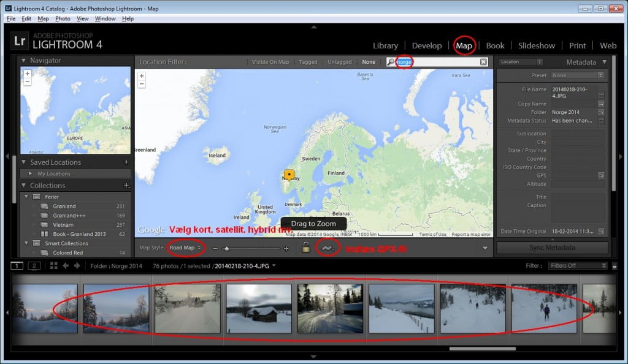Open the Terms of Use link
Screen dimensions: 628x364
[432, 235]
